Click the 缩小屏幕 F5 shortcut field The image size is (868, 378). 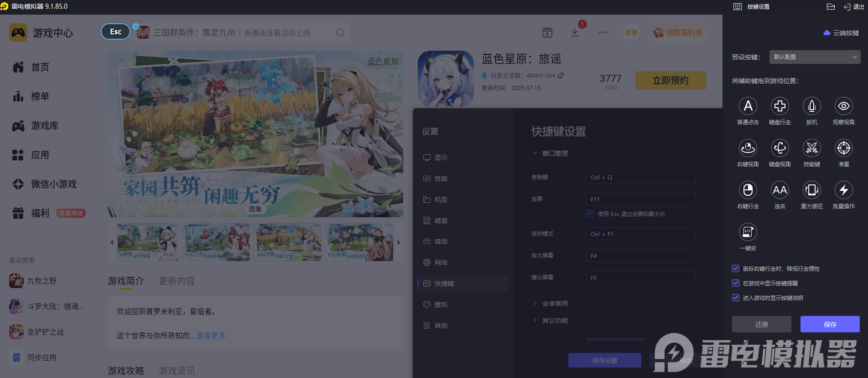tap(640, 278)
